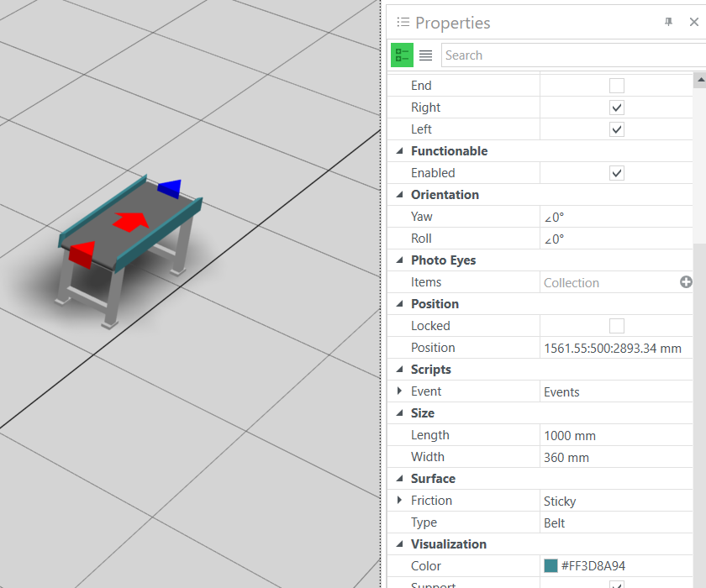Image resolution: width=706 pixels, height=588 pixels.
Task: Click the large red arrow on conveyor belt
Action: (x=130, y=222)
